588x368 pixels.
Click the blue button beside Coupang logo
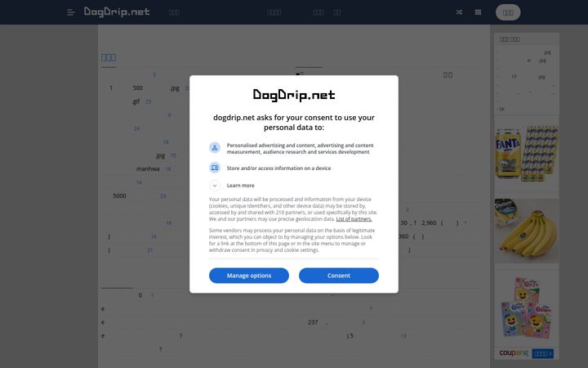(542, 353)
